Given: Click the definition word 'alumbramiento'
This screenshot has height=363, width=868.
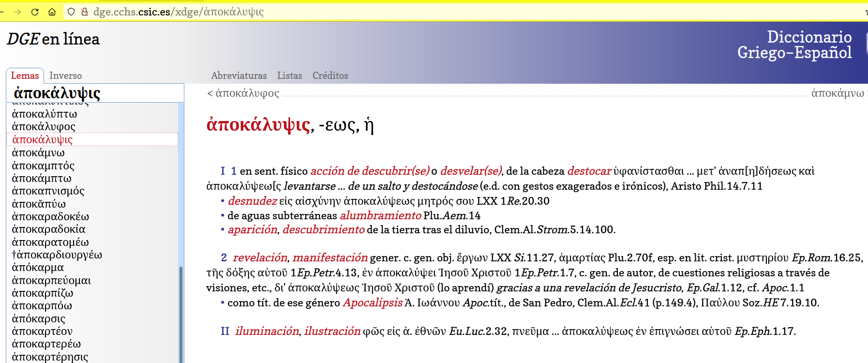Looking at the screenshot, I should click(380, 215).
